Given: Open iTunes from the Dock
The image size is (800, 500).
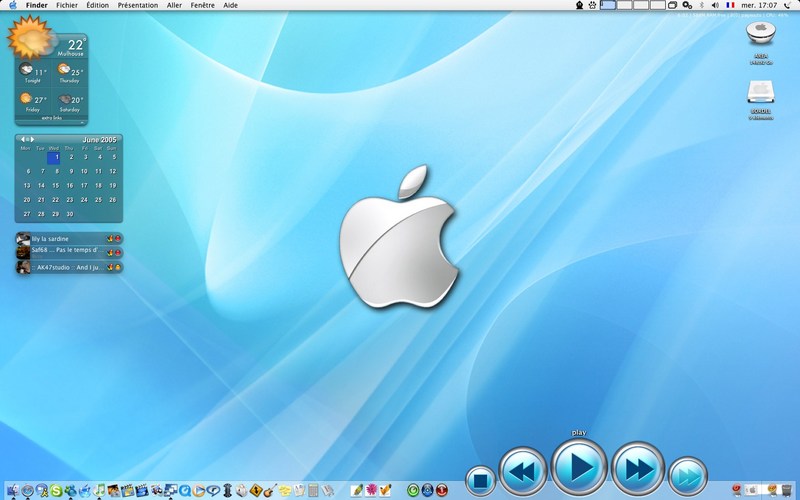Looking at the screenshot, I should (99, 491).
